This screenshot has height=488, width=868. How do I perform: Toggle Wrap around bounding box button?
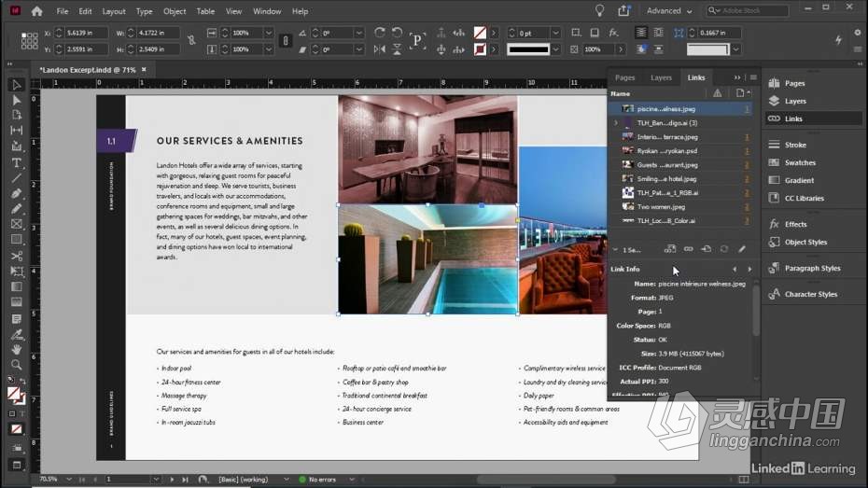(x=658, y=33)
